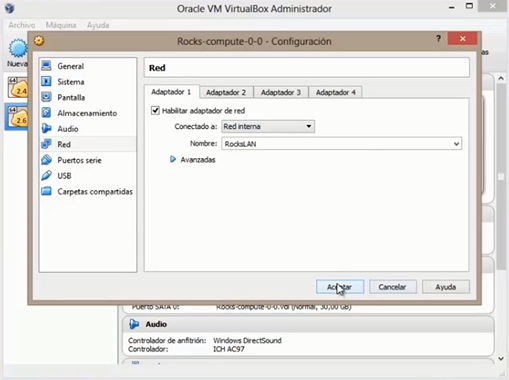Click the Audio speaker icon in sidebar
Viewport: 509px width, 380px height.
(x=46, y=128)
